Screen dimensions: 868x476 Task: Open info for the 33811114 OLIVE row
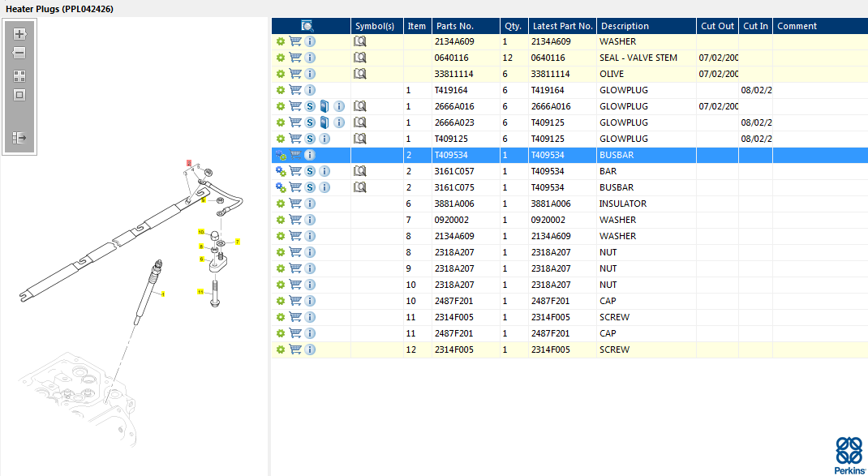(x=310, y=74)
